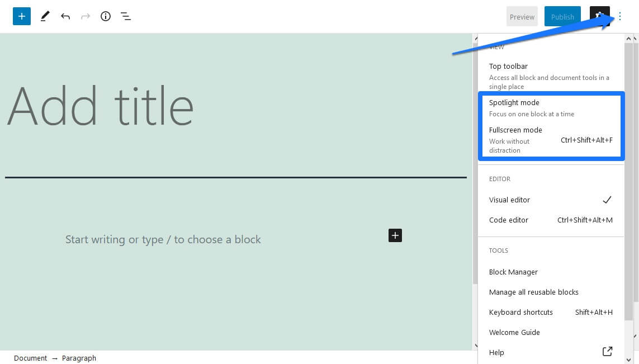Click the Start writing paragraph placeholder
This screenshot has height=364, width=639.
point(163,239)
